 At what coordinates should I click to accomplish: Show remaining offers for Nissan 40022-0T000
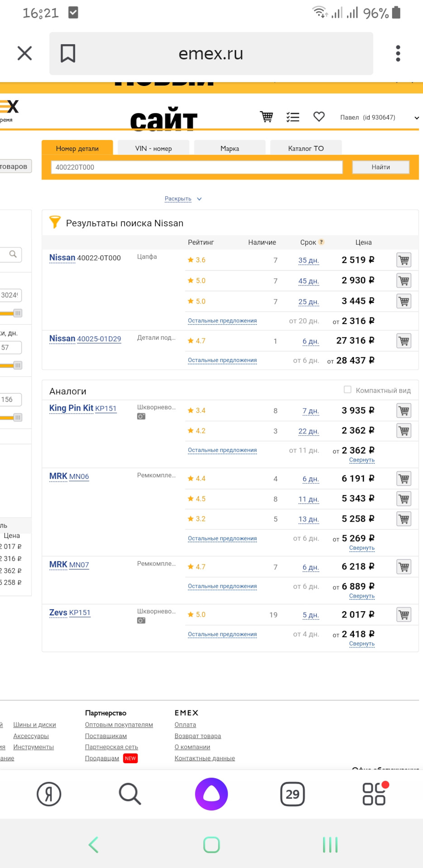pos(222,321)
